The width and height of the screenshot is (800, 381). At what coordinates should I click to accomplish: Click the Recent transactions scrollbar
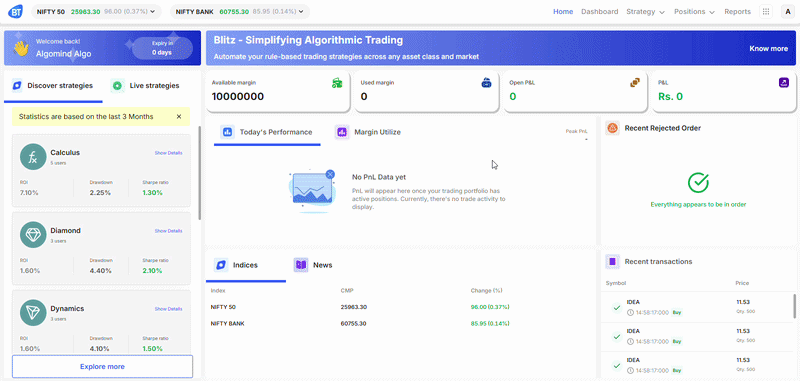[794, 306]
